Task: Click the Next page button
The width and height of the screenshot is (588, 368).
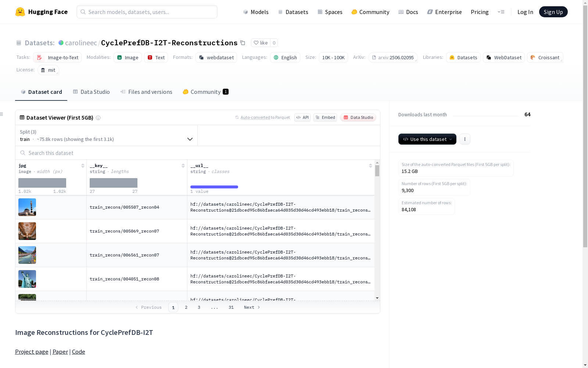Action: (252, 307)
